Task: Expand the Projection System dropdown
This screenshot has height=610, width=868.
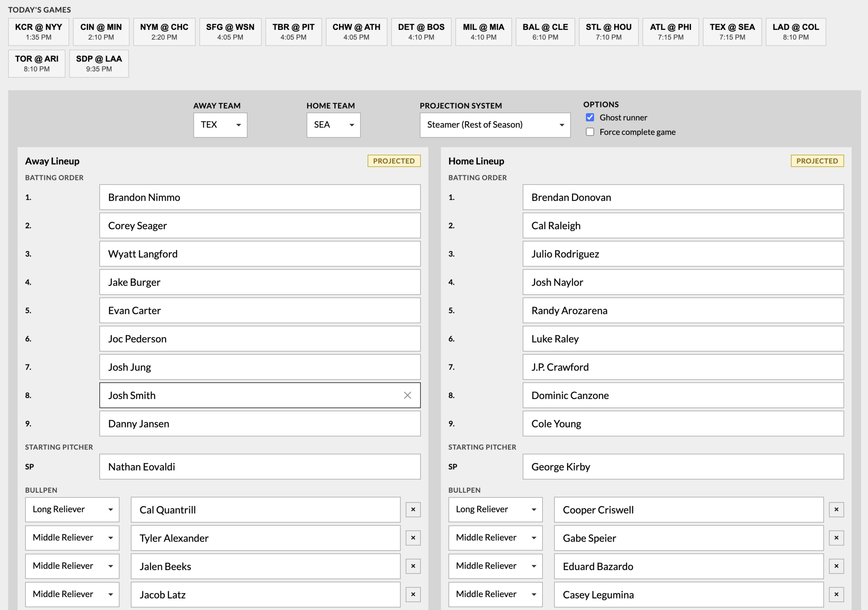Action: (x=494, y=125)
